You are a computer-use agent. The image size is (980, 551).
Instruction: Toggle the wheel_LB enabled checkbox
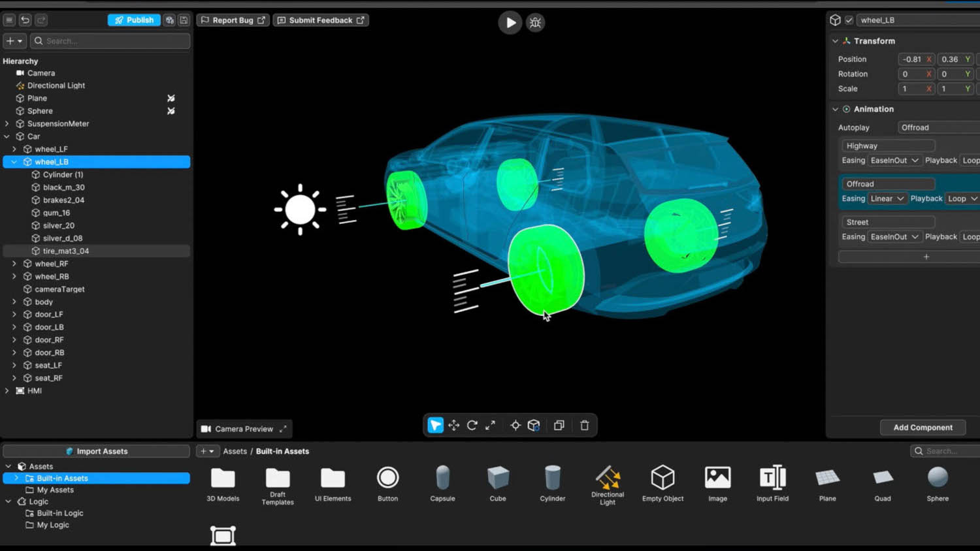(x=849, y=20)
